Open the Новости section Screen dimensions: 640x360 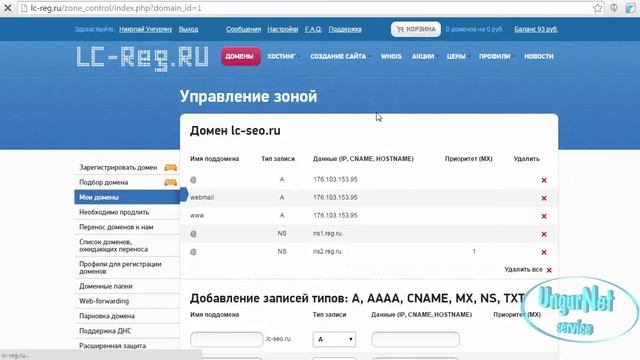[x=539, y=56]
